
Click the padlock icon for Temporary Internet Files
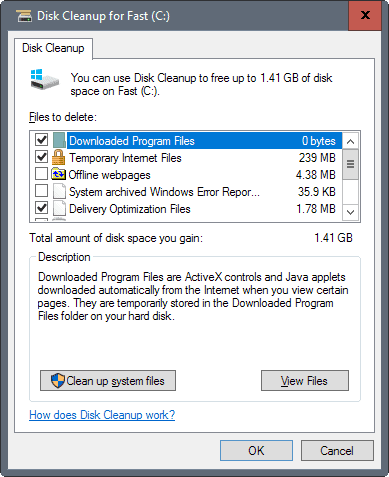pos(59,157)
